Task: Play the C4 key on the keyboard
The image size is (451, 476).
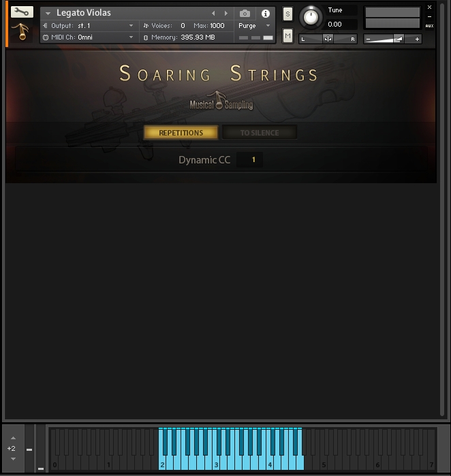Action: [270, 462]
